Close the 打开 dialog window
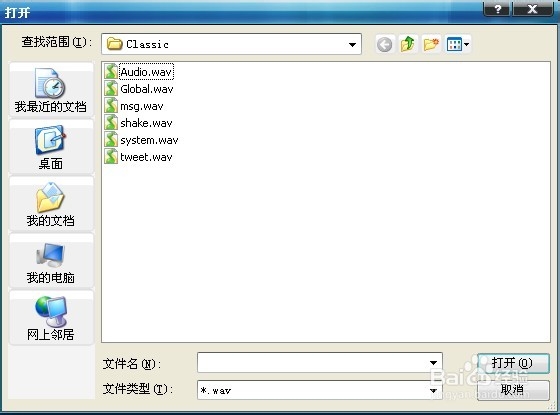The image size is (560, 415). (x=532, y=9)
